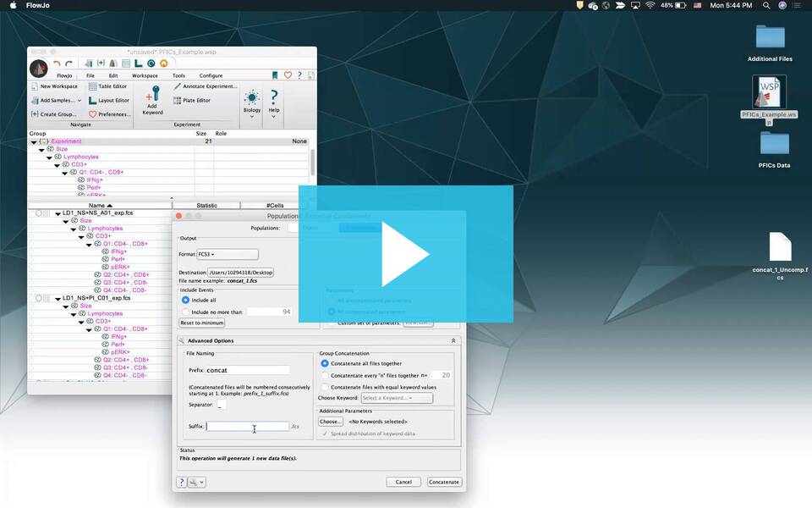This screenshot has width=812, height=508.
Task: Select Include no more than option
Action: [185, 312]
